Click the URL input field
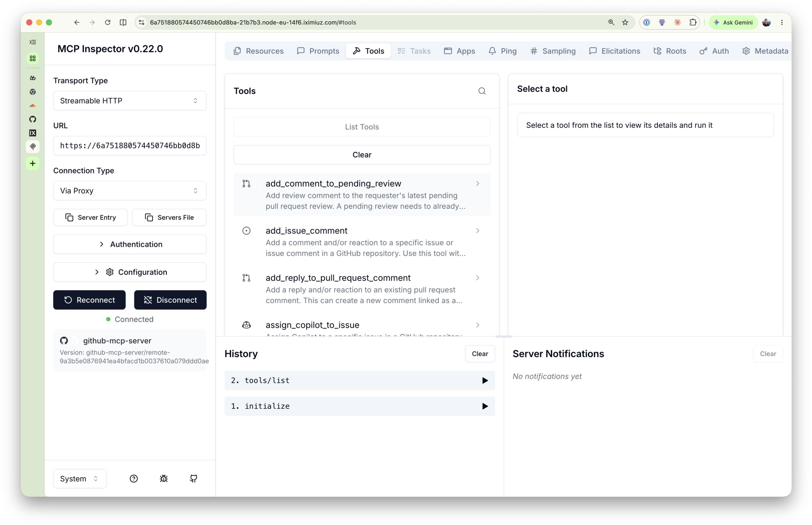 click(130, 145)
